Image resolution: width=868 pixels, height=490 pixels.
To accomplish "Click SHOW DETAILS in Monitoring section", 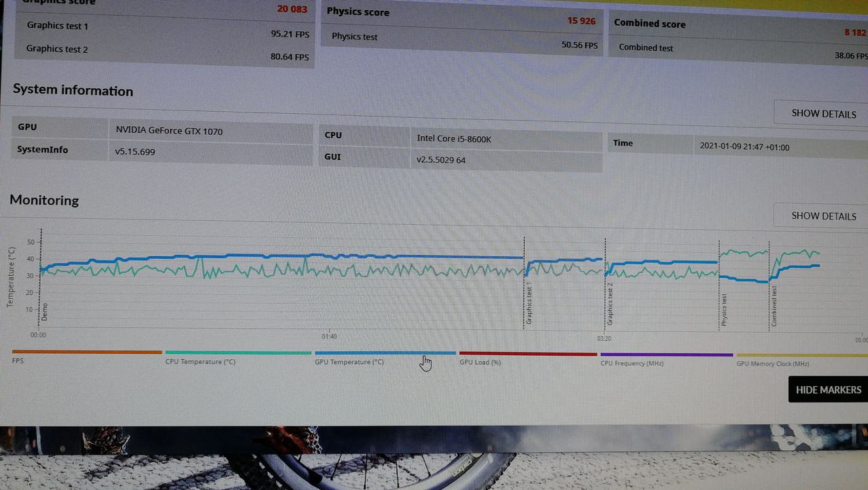I will click(x=823, y=216).
